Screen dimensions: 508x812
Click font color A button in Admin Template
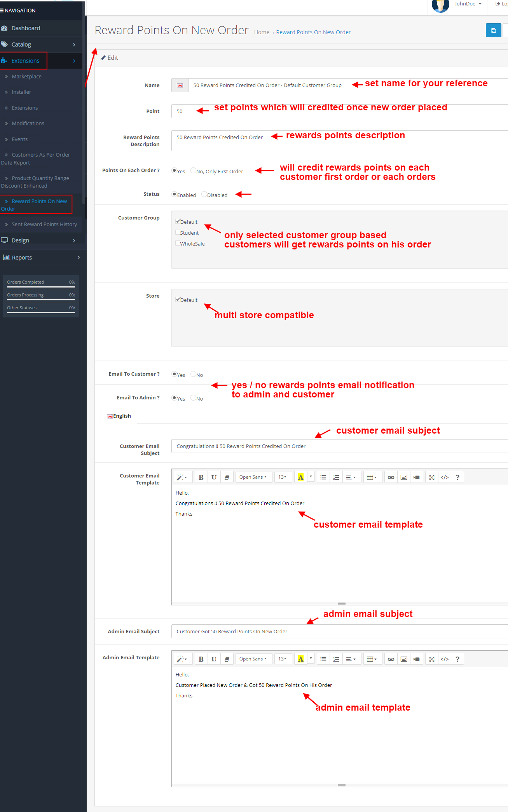(301, 659)
